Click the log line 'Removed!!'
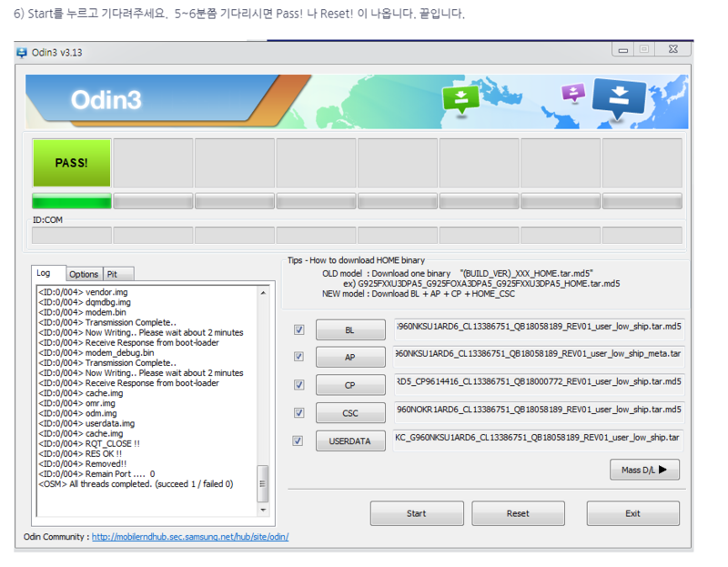This screenshot has width=728, height=567. (x=83, y=464)
